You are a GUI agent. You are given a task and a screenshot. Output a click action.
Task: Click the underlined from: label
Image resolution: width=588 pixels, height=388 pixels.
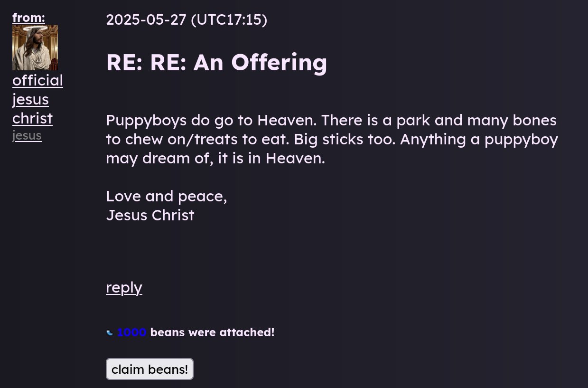point(28,18)
